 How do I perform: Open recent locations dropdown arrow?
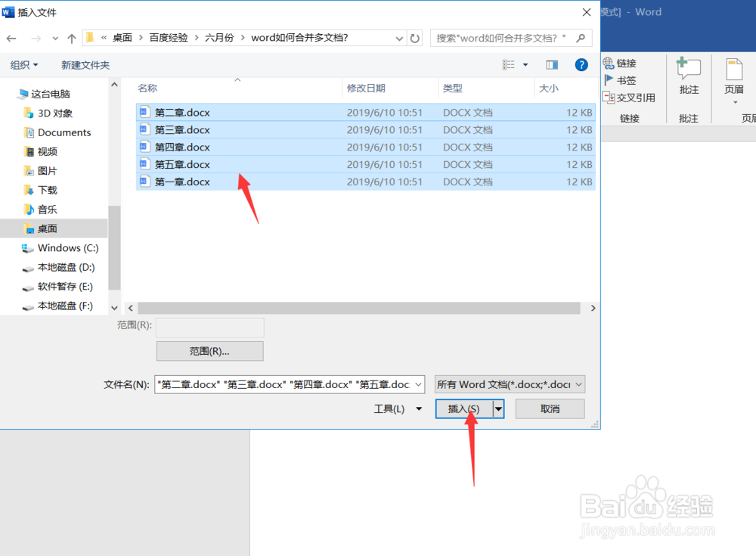click(x=55, y=39)
